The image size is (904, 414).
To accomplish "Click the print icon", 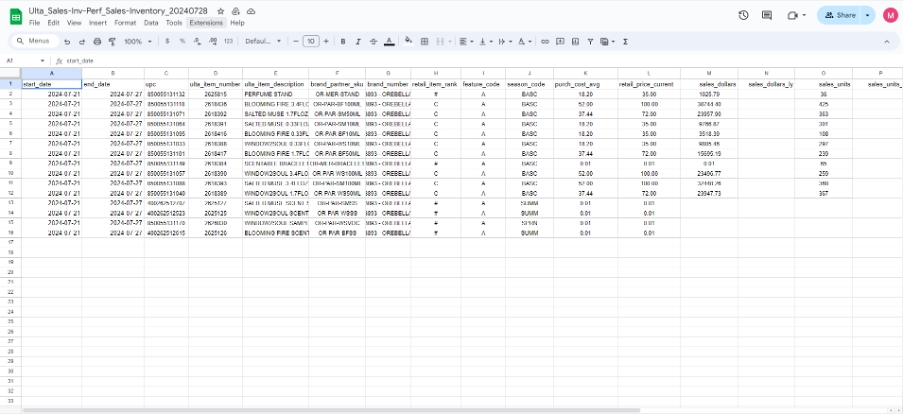I will coord(97,41).
